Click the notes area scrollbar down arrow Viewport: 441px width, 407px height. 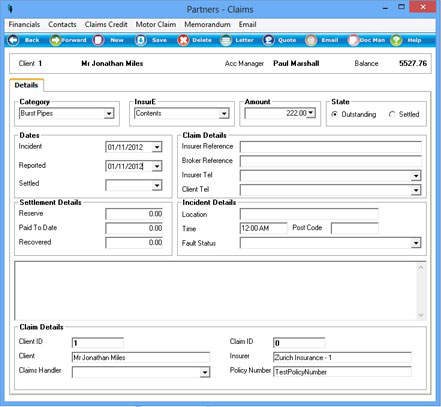(421, 315)
